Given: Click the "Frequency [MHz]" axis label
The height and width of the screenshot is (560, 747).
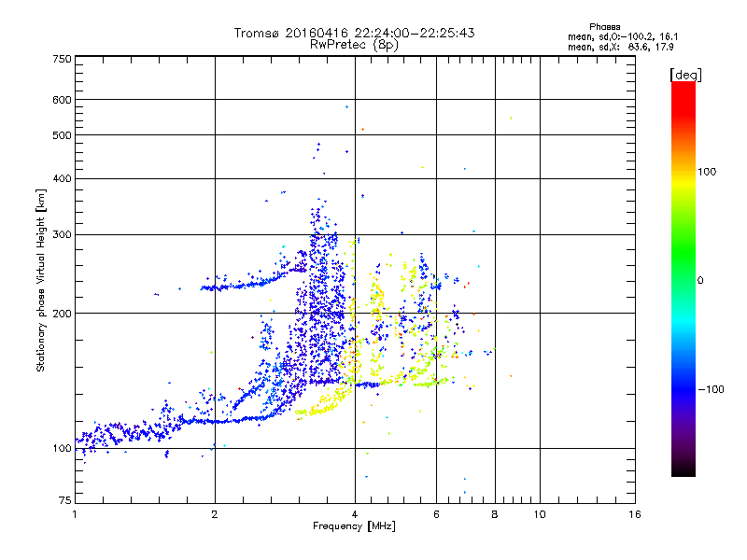Looking at the screenshot, I should point(354,526).
